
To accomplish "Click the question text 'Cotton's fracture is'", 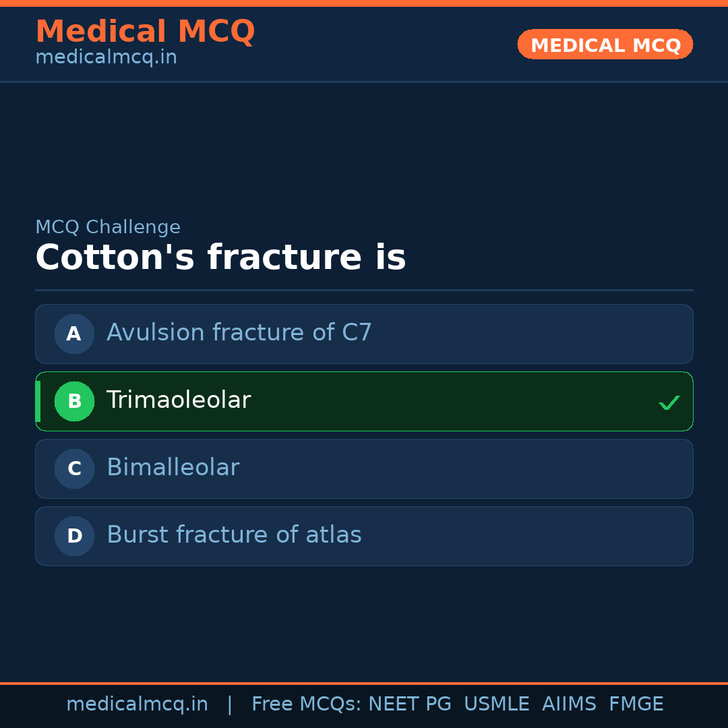I will click(220, 257).
